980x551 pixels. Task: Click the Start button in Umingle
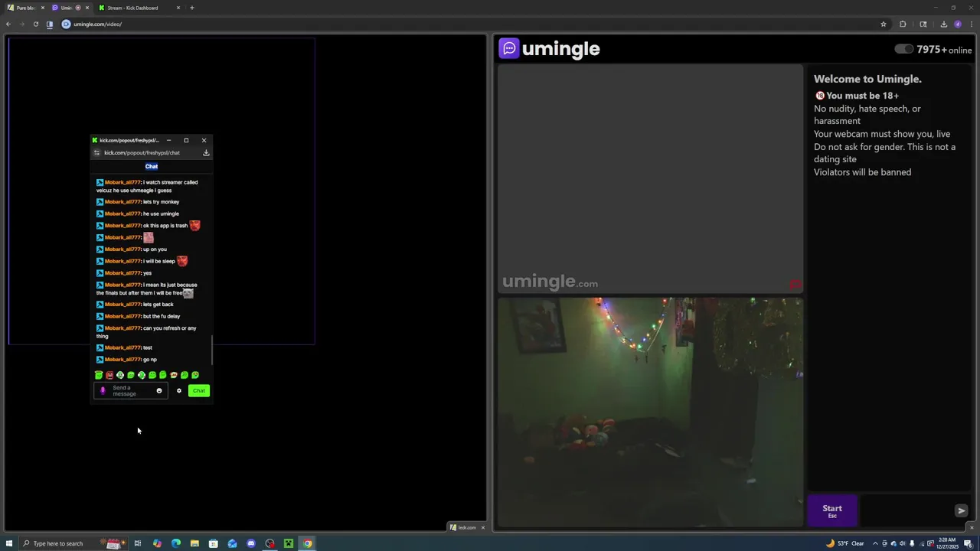[832, 510]
